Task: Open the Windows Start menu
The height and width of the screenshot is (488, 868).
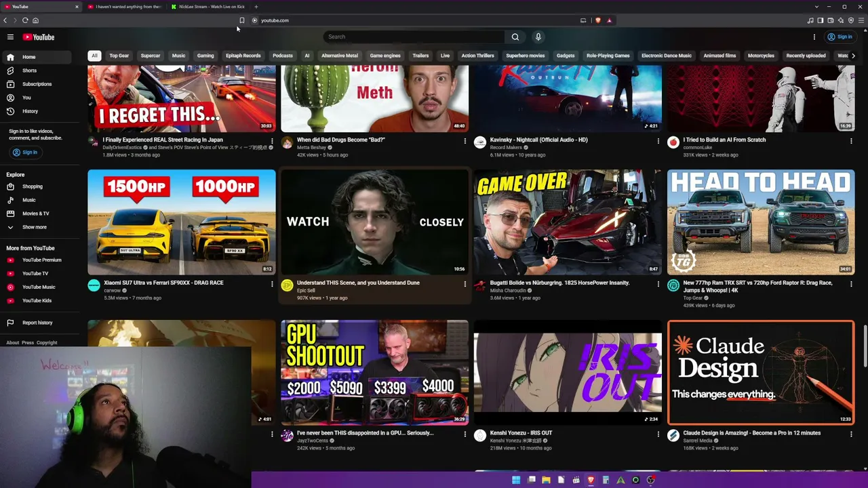Action: click(x=516, y=480)
